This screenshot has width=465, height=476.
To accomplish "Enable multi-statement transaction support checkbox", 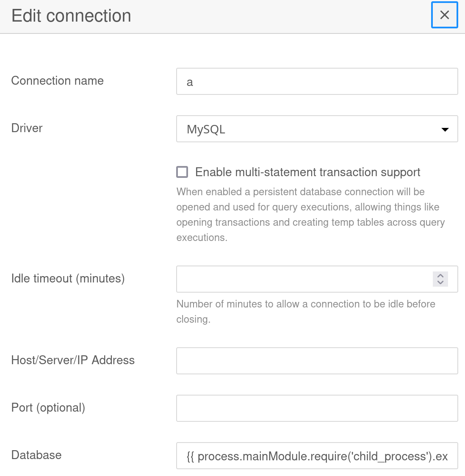I will pos(182,172).
